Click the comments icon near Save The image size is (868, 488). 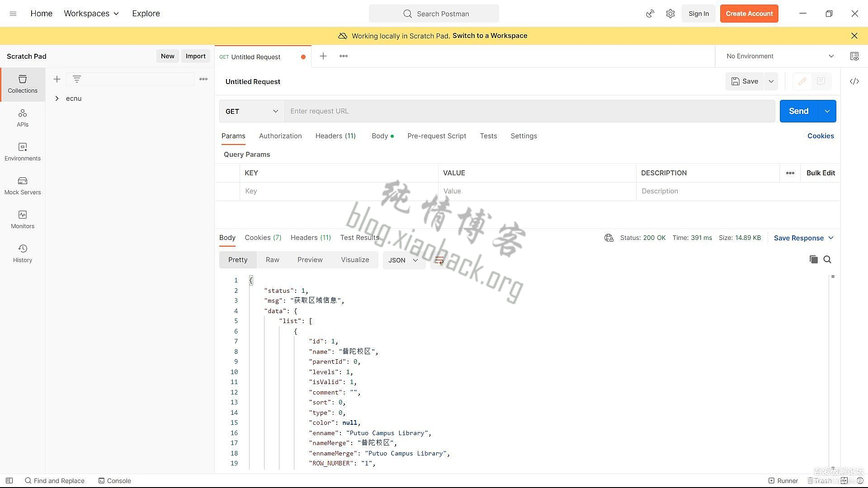(821, 81)
